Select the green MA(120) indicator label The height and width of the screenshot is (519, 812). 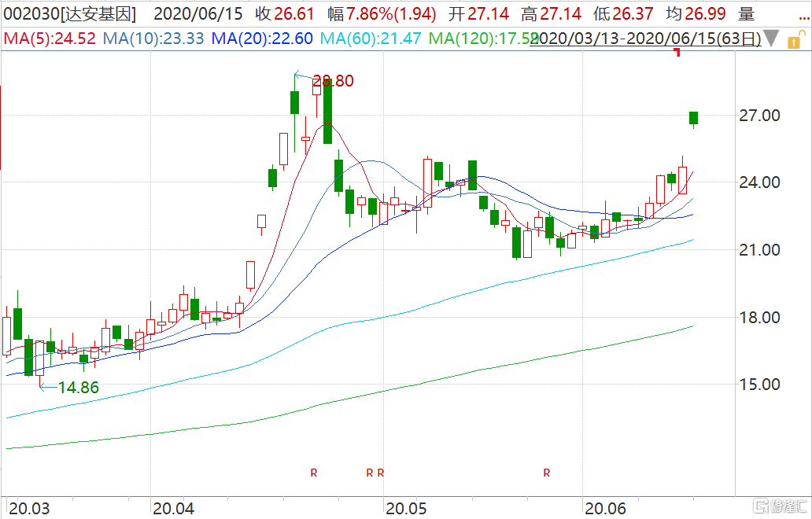tap(481, 39)
